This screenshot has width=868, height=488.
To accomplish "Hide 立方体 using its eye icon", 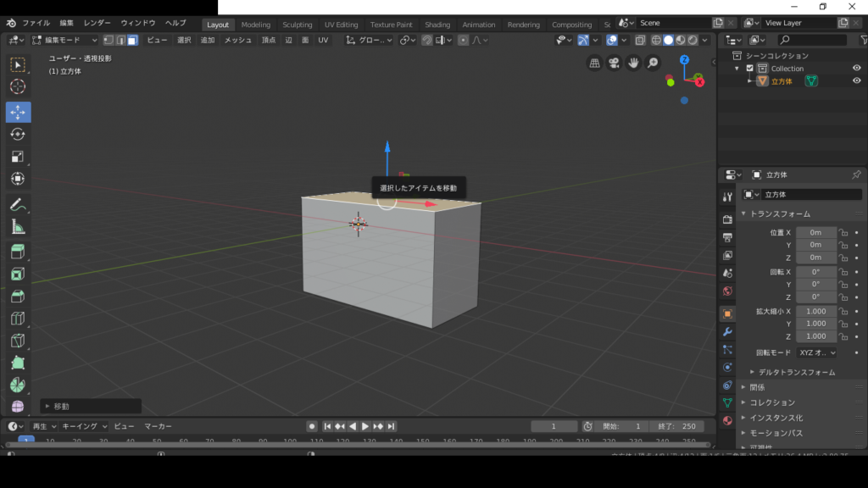I will pos(857,81).
